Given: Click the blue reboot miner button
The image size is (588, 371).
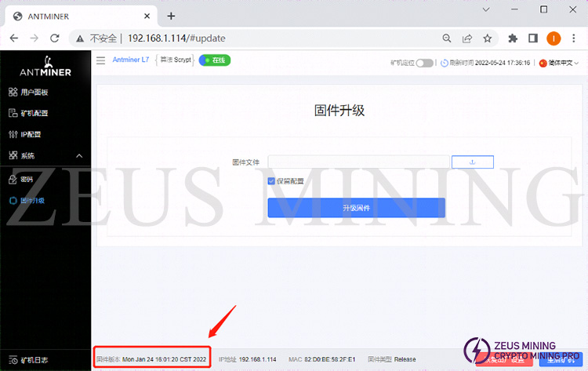Looking at the screenshot, I should (561, 360).
